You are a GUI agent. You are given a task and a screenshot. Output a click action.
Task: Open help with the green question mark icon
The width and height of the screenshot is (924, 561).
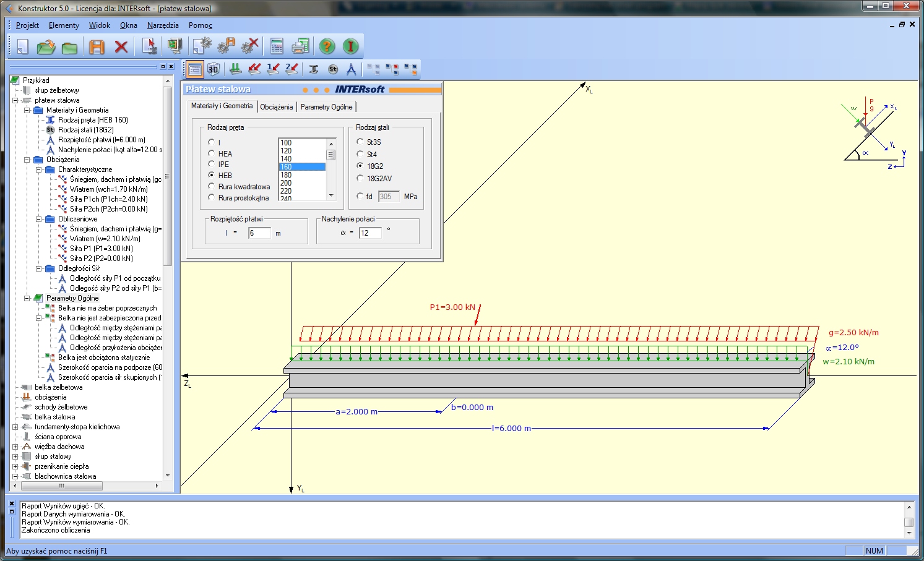pos(327,46)
